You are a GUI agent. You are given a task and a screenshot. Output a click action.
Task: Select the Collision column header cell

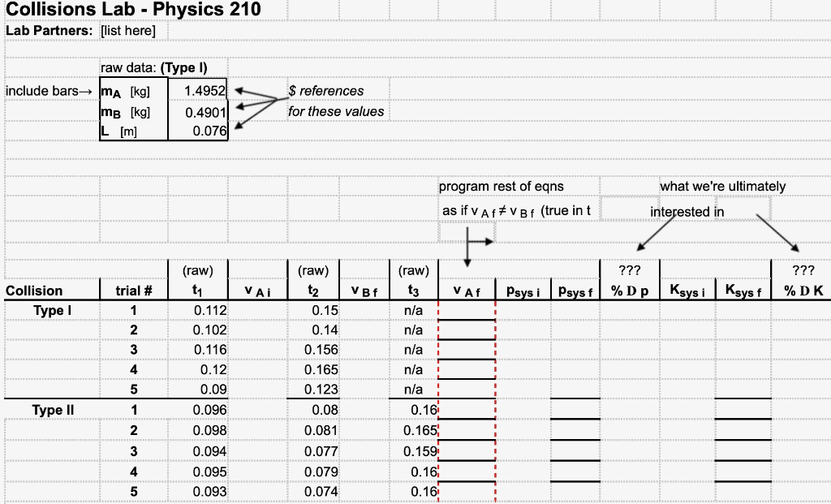coord(33,291)
